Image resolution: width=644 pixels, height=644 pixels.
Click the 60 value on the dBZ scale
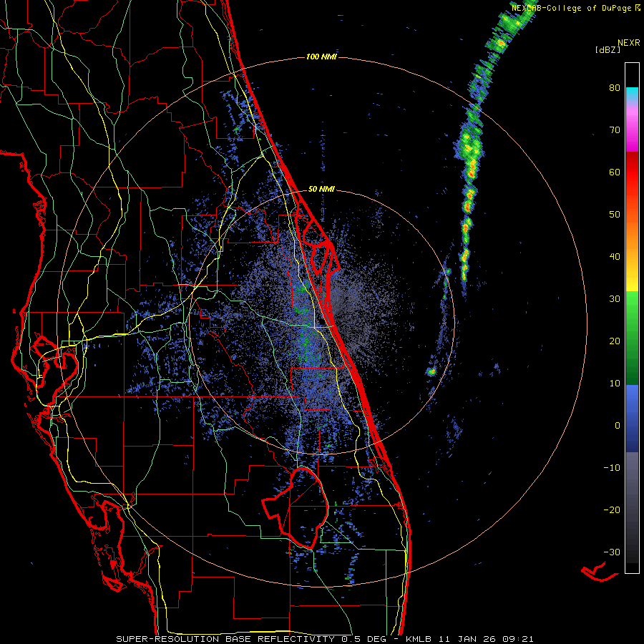(615, 172)
